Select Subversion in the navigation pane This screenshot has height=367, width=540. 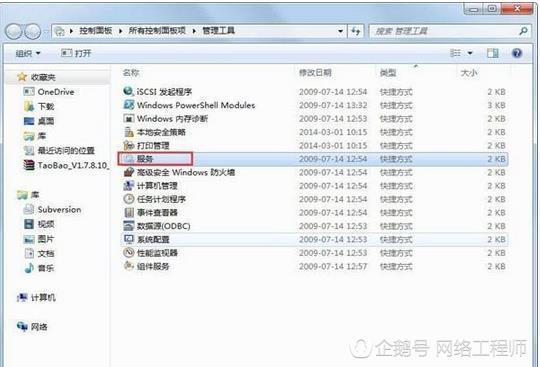click(59, 209)
